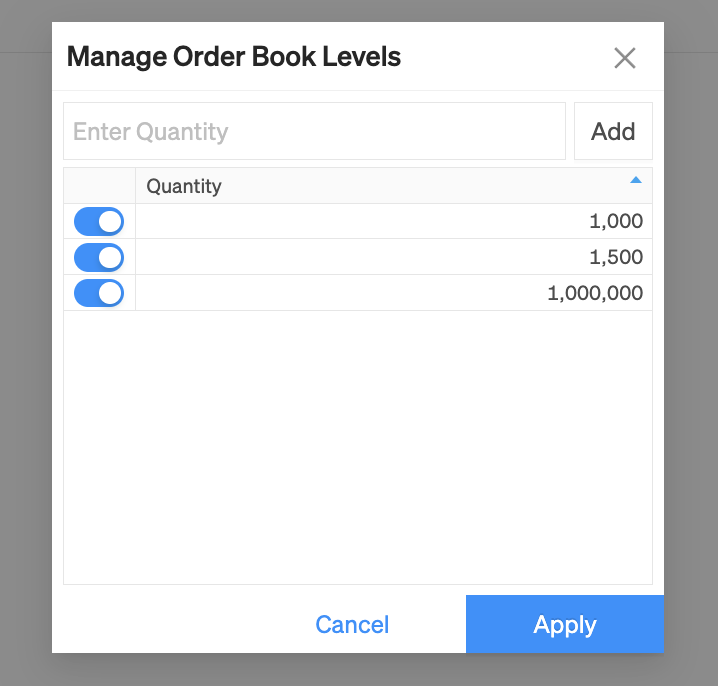
Task: Turn off the 1,500 level switch
Action: pos(99,257)
